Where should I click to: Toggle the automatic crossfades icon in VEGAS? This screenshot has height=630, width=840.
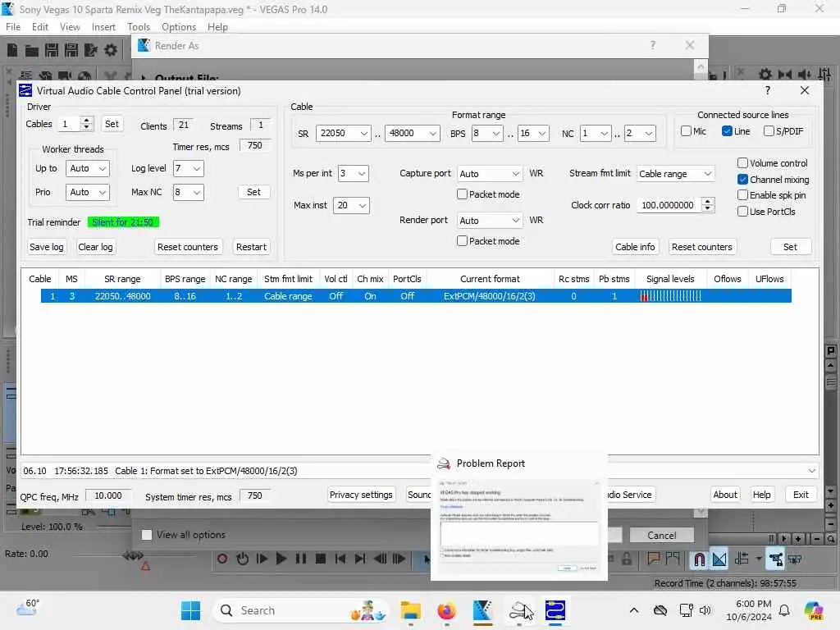tap(719, 559)
